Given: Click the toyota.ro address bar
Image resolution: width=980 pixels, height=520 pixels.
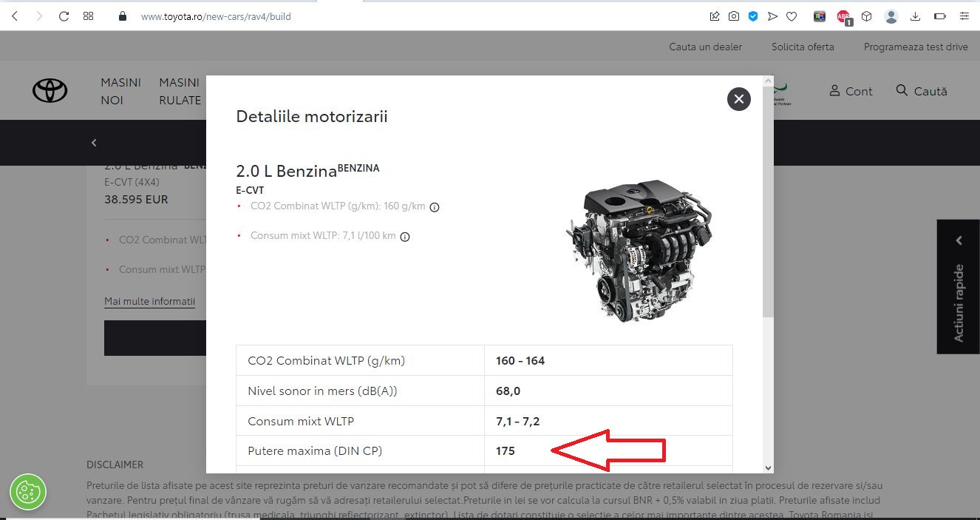Looking at the screenshot, I should point(216,16).
